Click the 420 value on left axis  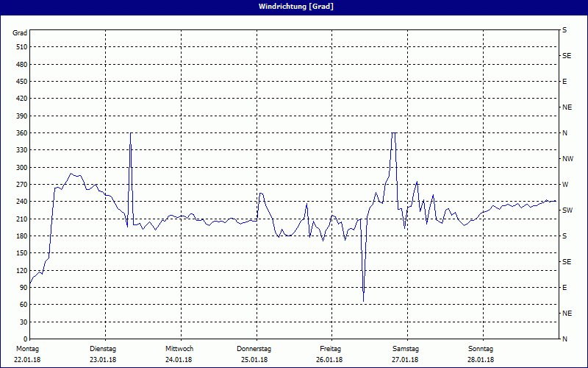21,99
